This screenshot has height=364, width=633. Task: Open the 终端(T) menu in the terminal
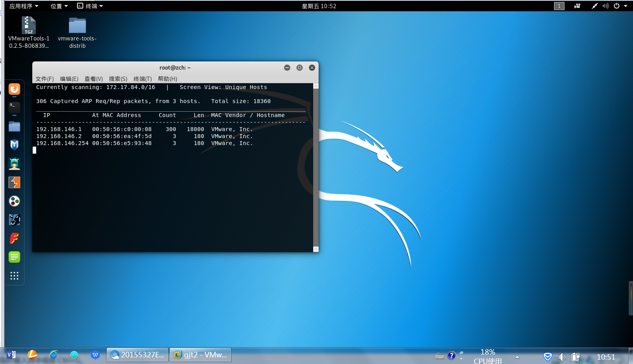tap(143, 79)
